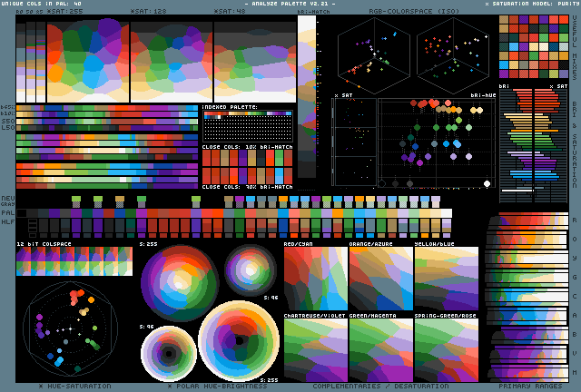Open the Chartreuse/Violet panel

coord(314,349)
